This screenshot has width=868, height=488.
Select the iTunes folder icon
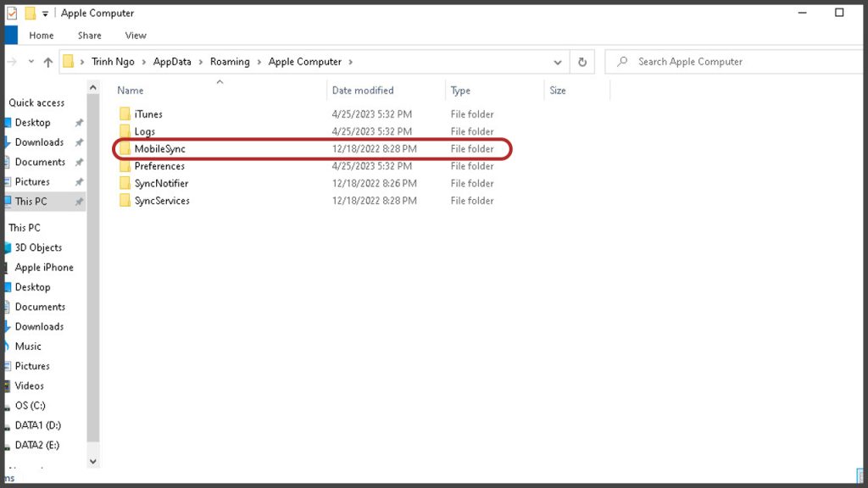pyautogui.click(x=125, y=114)
